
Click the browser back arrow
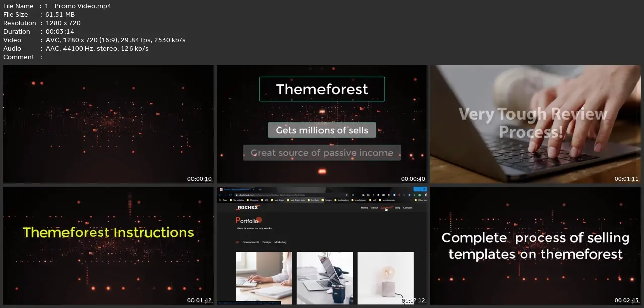coord(220,195)
